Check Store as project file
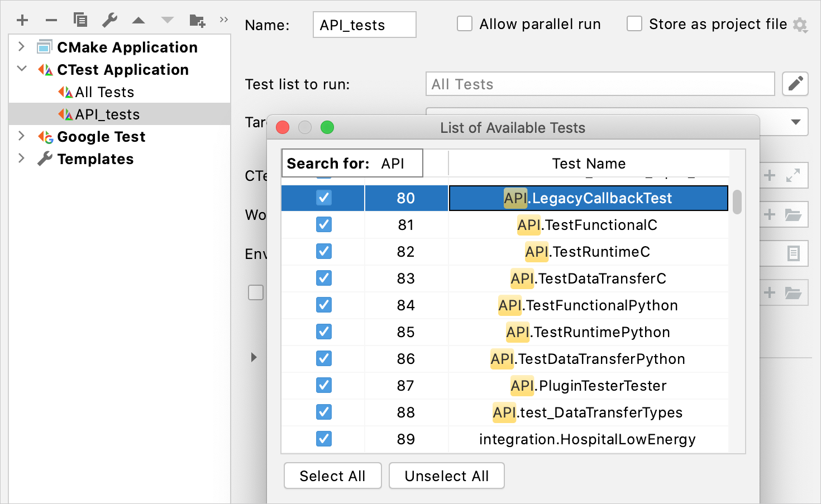 [634, 23]
